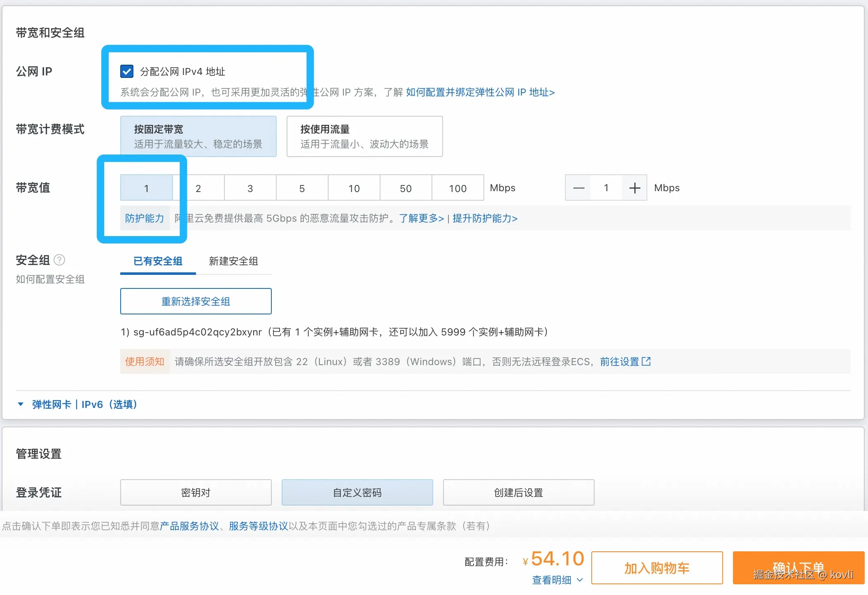Select the 创建后设置 login option
This screenshot has width=868, height=595.
coord(518,492)
